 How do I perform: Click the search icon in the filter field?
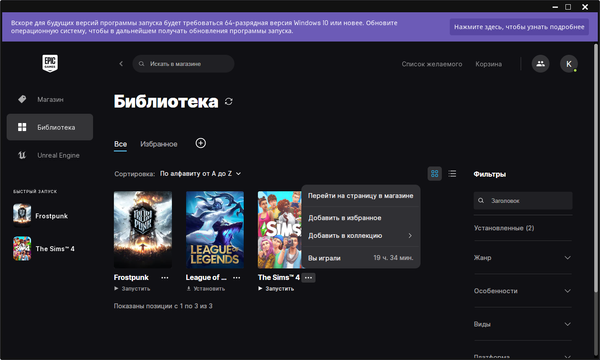point(481,200)
